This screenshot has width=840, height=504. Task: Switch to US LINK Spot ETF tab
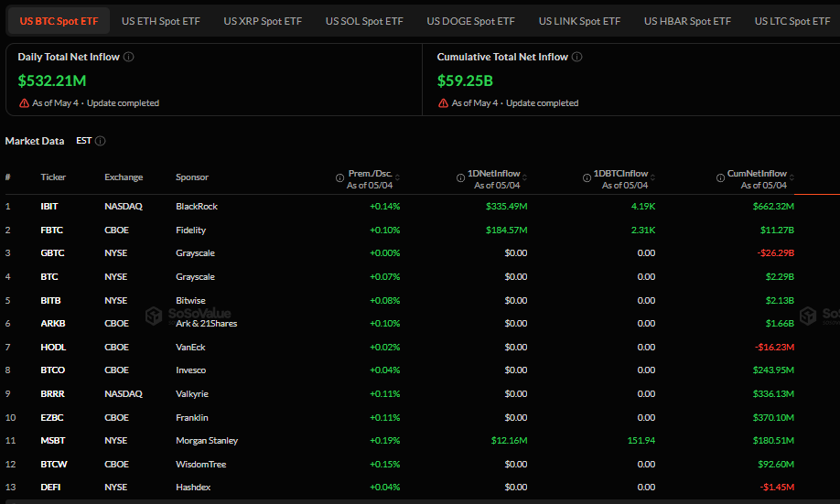pos(579,21)
